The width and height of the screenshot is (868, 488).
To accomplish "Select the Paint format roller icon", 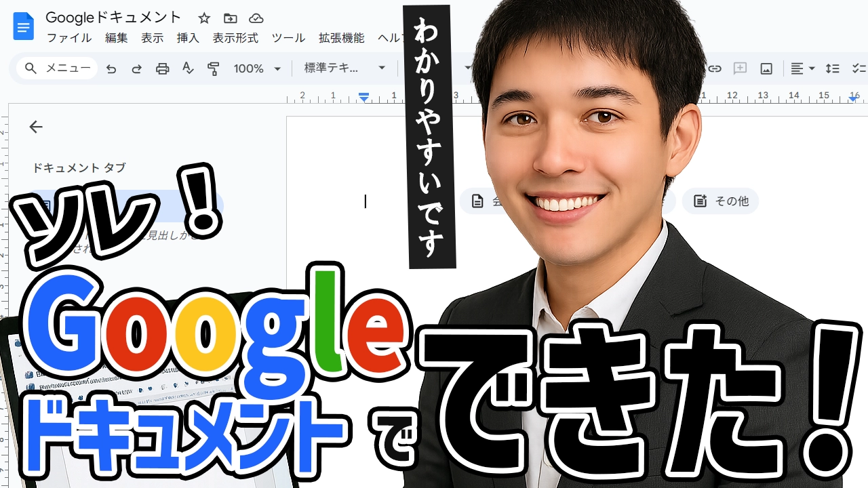I will tap(214, 68).
